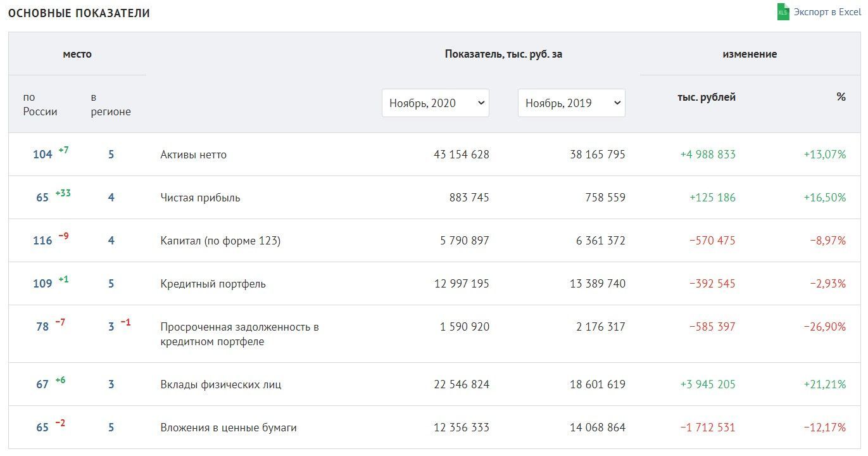
Task: Select the value 12 997 195
Action: pos(462,284)
